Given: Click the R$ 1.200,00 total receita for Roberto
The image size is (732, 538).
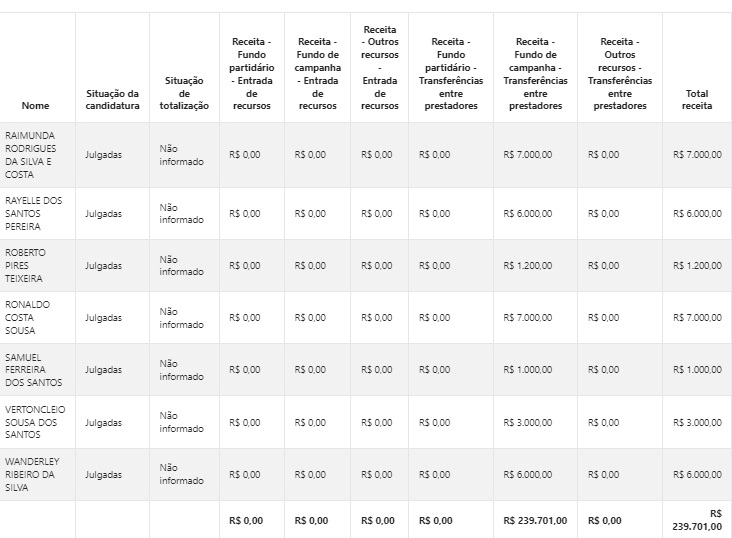Looking at the screenshot, I should tap(697, 266).
